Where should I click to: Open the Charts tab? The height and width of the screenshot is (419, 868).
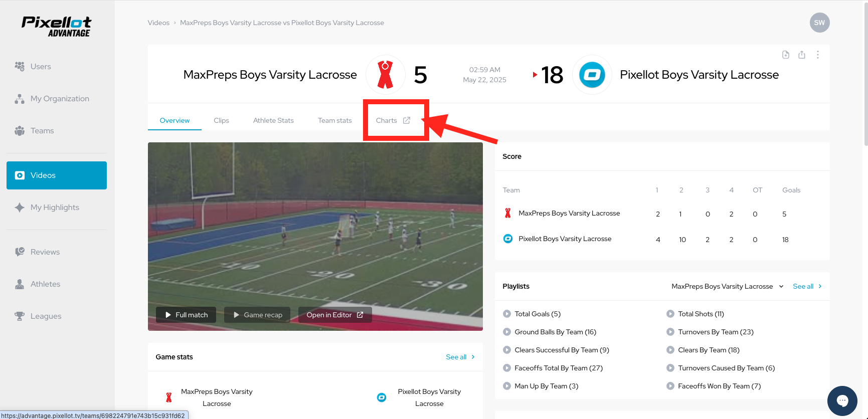point(393,120)
